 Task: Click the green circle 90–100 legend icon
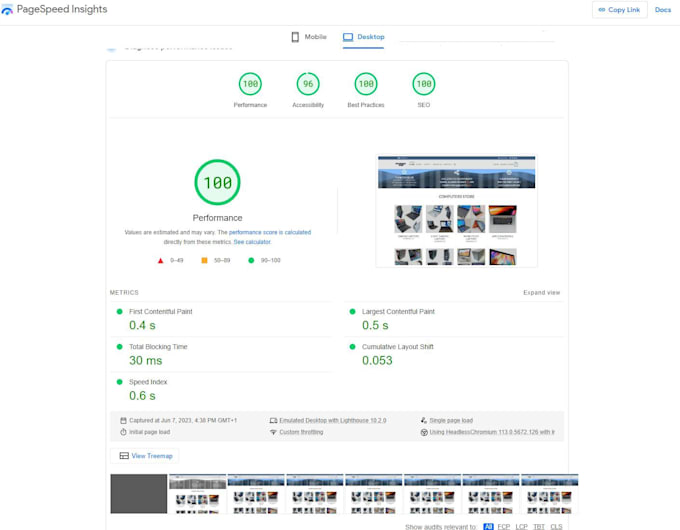coord(251,260)
